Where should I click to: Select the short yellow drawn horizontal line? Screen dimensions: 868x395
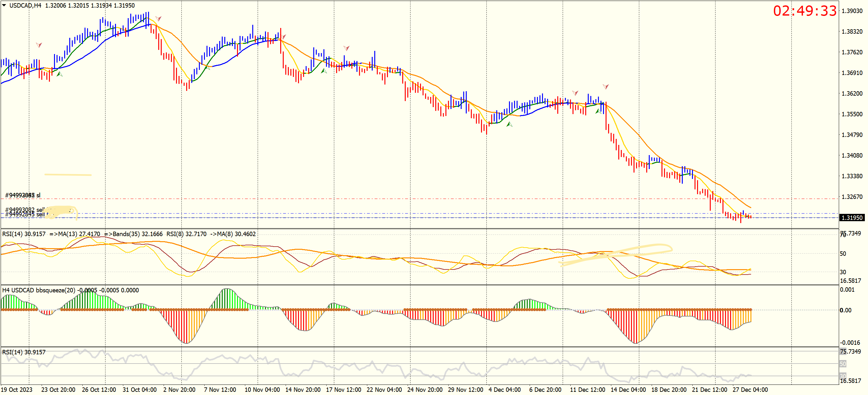coord(68,174)
